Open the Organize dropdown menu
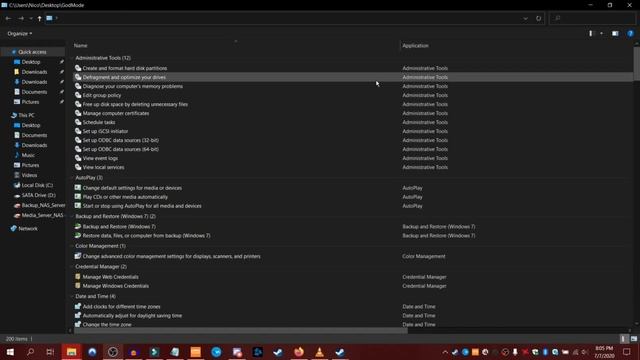The image size is (640, 360). point(20,33)
